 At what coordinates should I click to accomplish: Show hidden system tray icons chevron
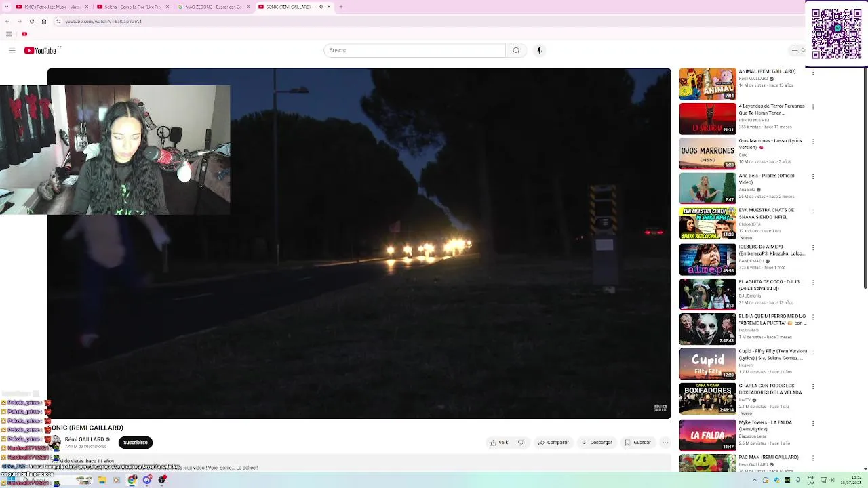(755, 480)
